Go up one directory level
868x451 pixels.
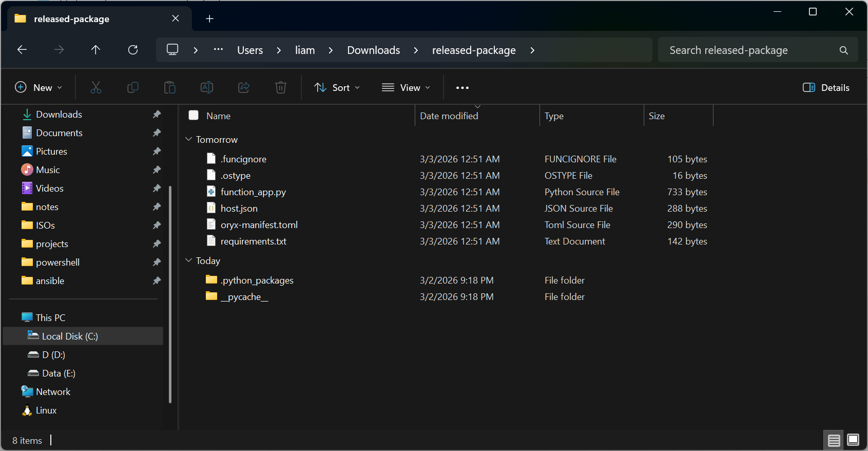click(95, 50)
